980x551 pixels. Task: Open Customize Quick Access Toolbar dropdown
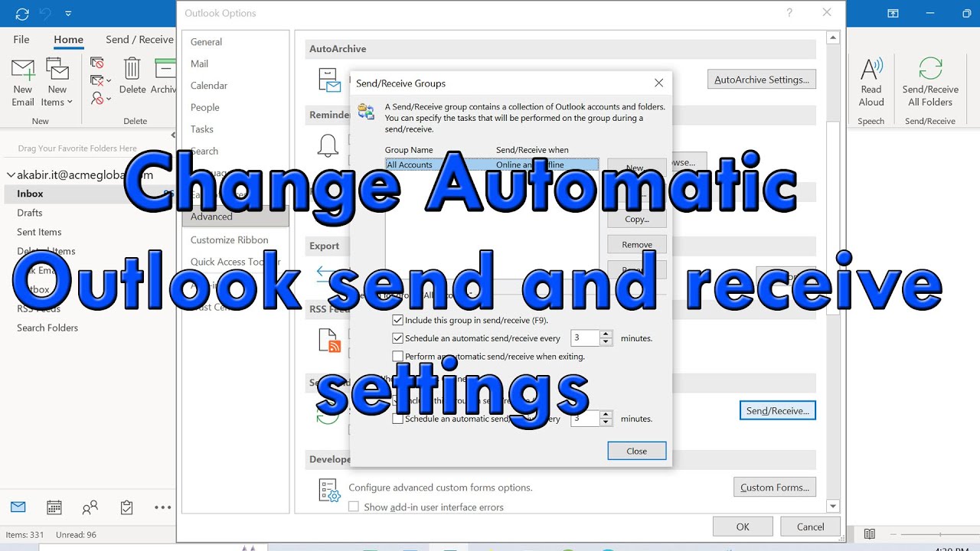[68, 14]
